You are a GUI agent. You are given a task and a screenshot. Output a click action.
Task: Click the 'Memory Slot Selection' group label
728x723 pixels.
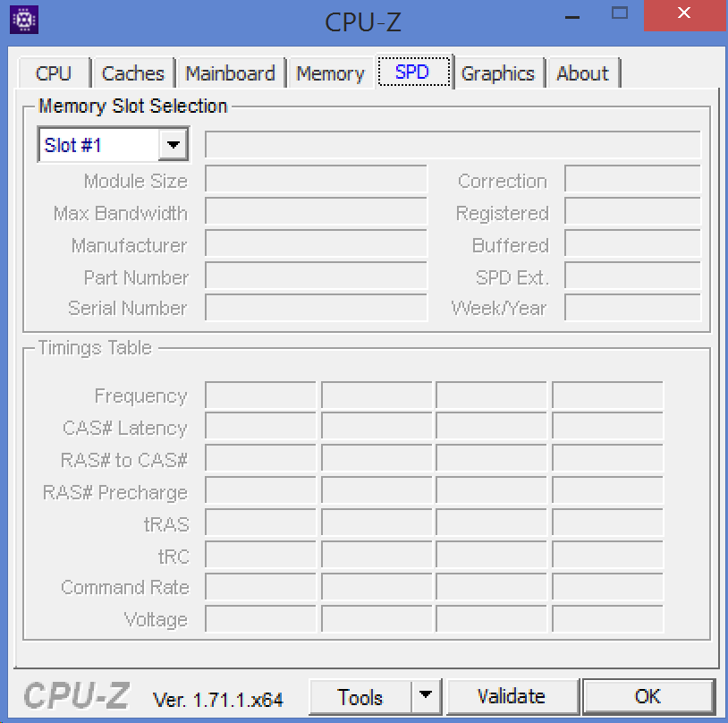click(132, 106)
